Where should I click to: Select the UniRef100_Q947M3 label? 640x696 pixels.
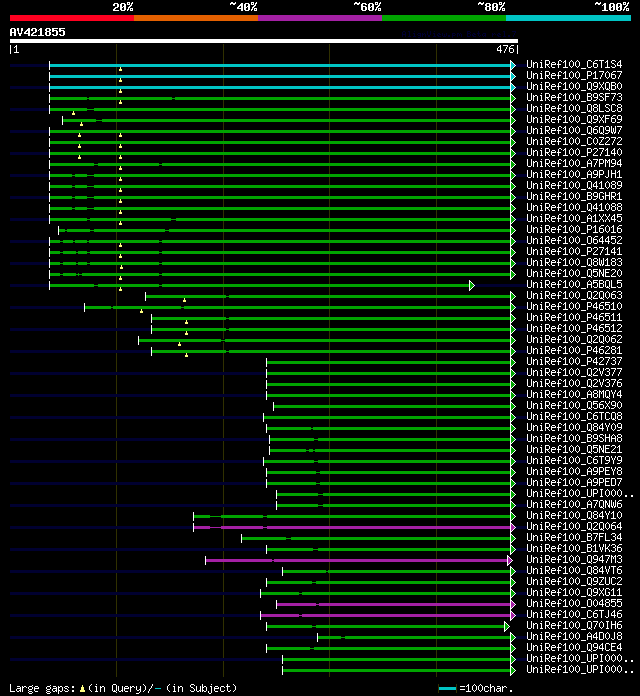[x=574, y=560]
